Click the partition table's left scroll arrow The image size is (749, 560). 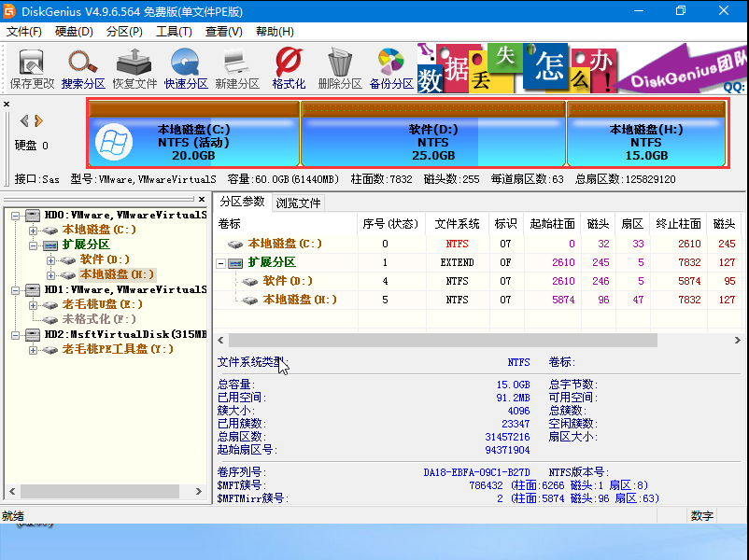pyautogui.click(x=220, y=341)
